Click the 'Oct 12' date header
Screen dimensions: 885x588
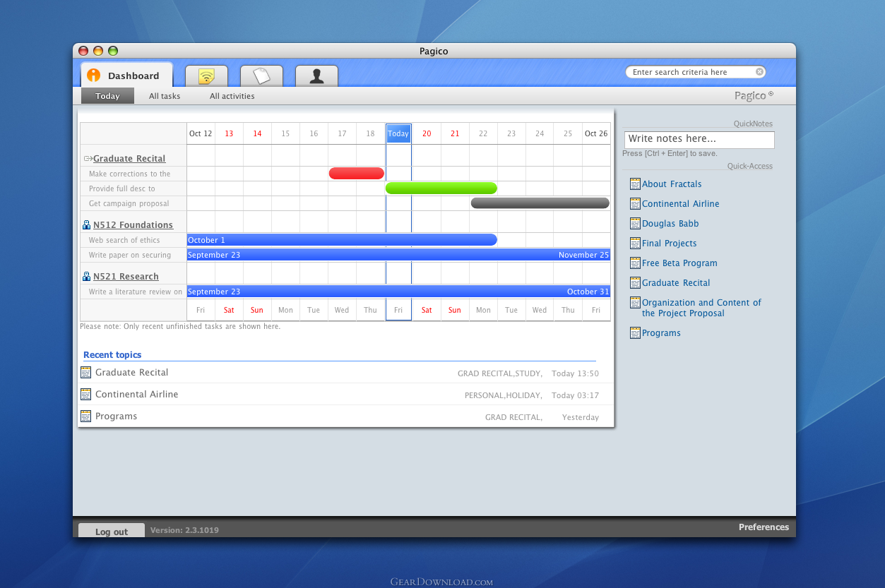click(201, 133)
